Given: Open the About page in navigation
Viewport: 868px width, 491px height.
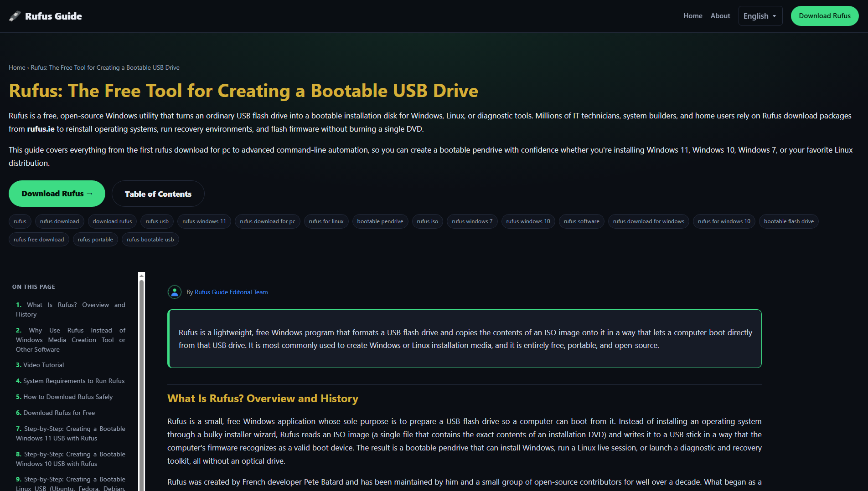Looking at the screenshot, I should pos(720,16).
